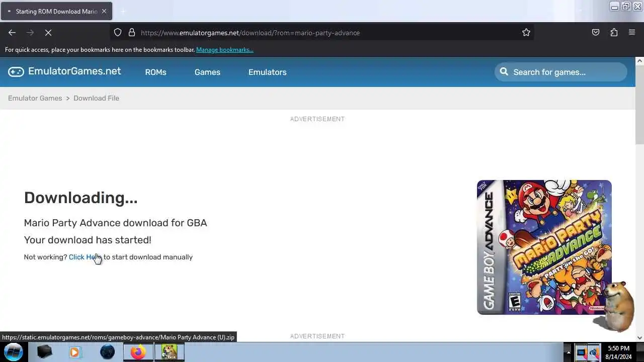Show hidden system tray icons
644x362 pixels.
pos(569,352)
